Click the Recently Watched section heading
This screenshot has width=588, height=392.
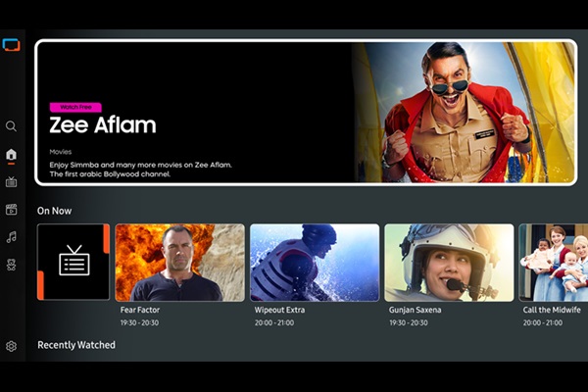point(76,345)
